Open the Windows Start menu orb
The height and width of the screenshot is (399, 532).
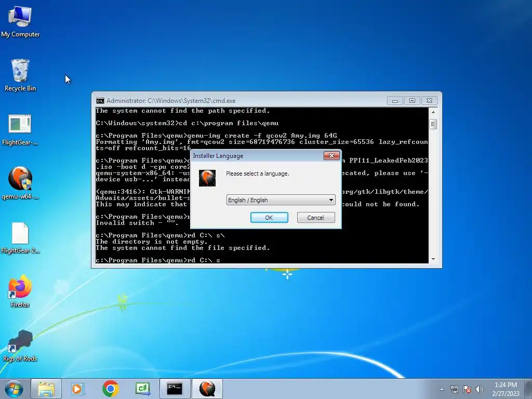(14, 389)
